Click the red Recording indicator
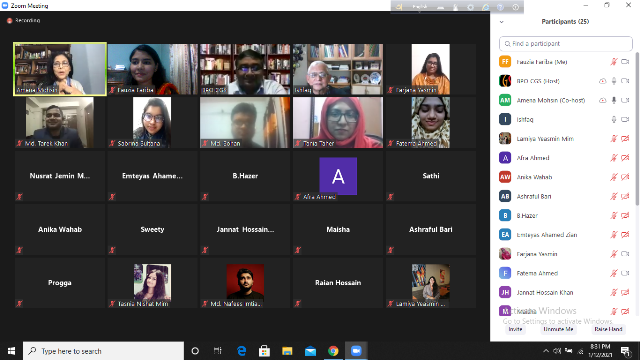Screen dimensions: 640x360 coord(23,20)
